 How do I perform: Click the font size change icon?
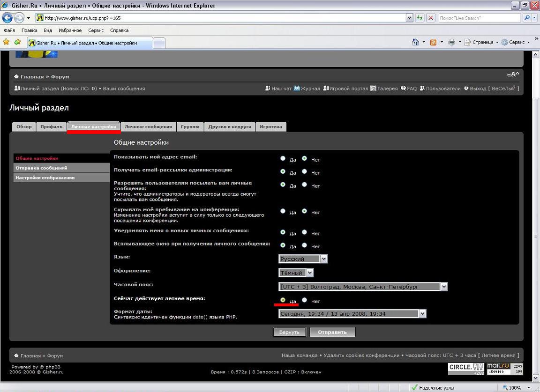click(x=513, y=75)
